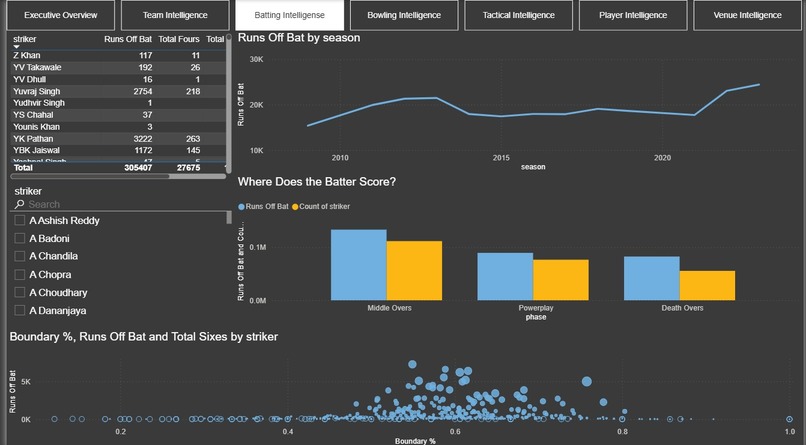806x445 pixels.
Task: Select Yuvraj Singh in the table
Action: tap(118, 91)
